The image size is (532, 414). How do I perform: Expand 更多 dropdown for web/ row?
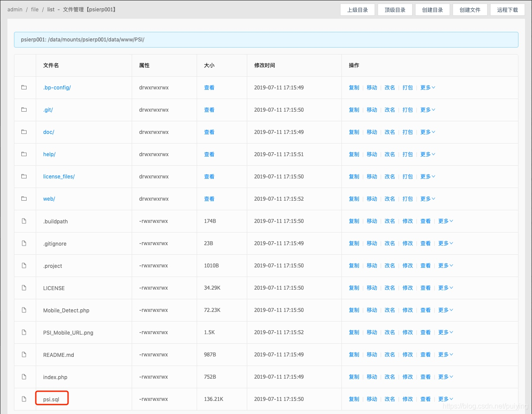tap(428, 198)
